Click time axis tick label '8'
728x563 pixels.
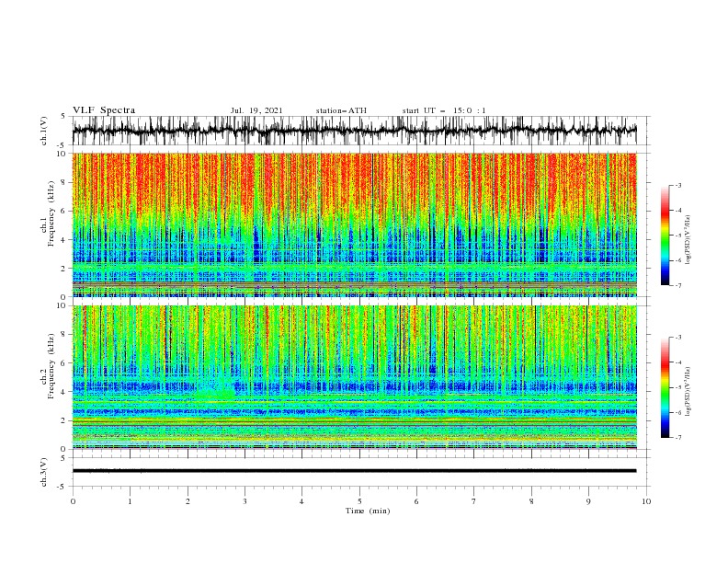531,501
